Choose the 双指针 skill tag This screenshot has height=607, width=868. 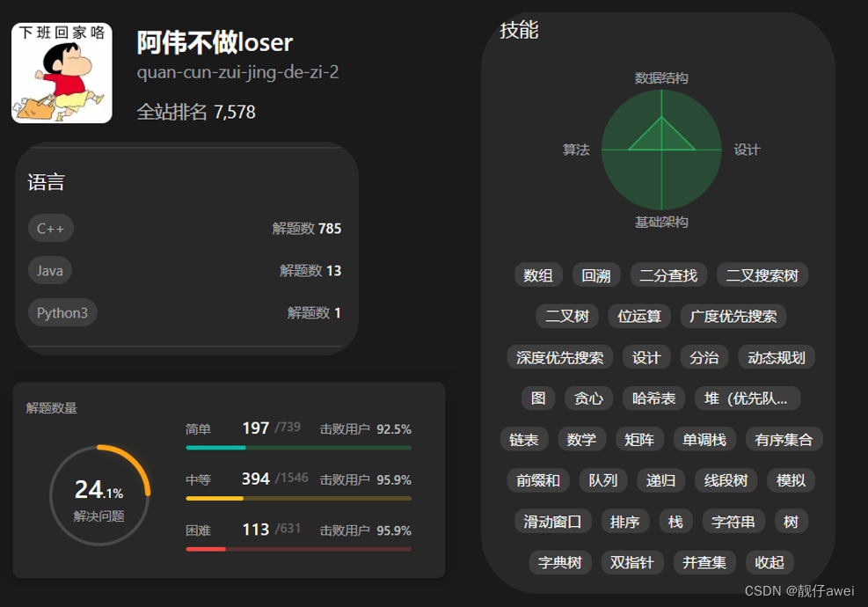click(632, 562)
